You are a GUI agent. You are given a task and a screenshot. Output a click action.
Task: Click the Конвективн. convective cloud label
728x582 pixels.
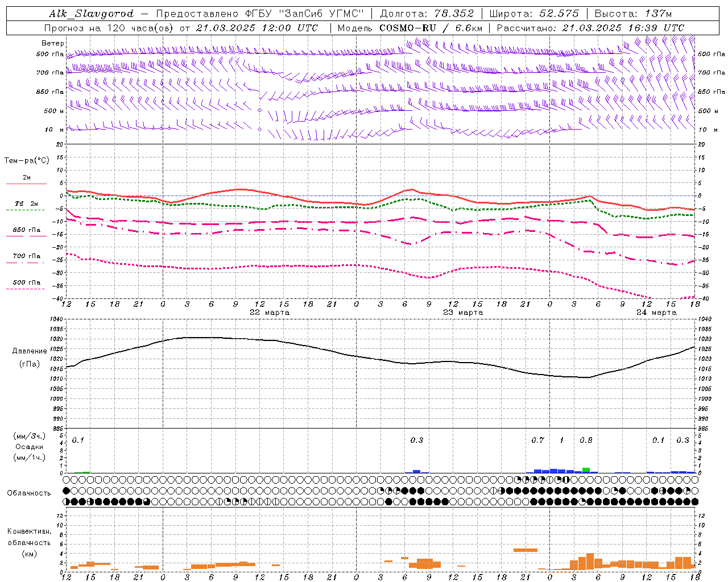(x=29, y=531)
